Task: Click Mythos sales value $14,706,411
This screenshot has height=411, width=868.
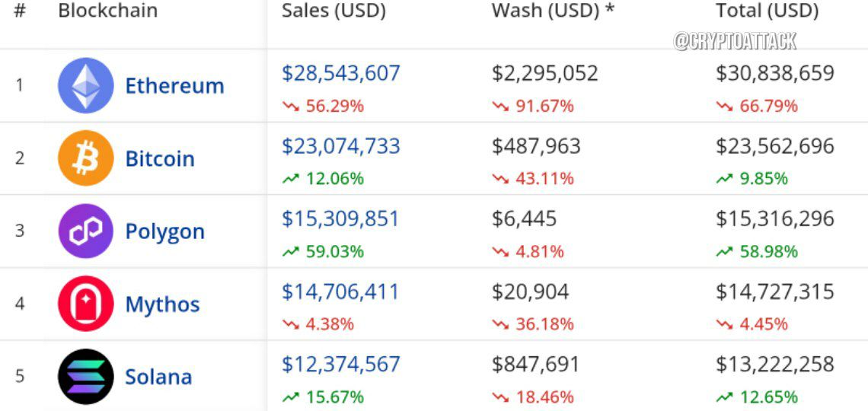Action: pos(340,292)
